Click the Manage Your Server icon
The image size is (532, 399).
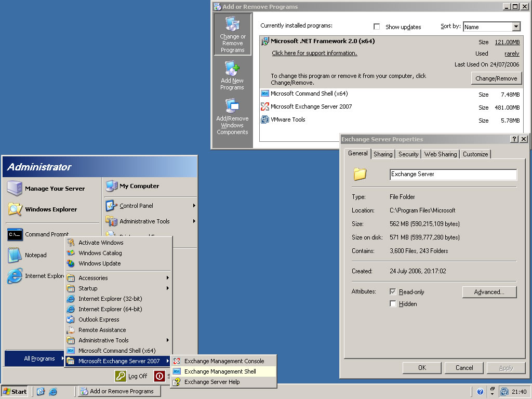(15, 189)
